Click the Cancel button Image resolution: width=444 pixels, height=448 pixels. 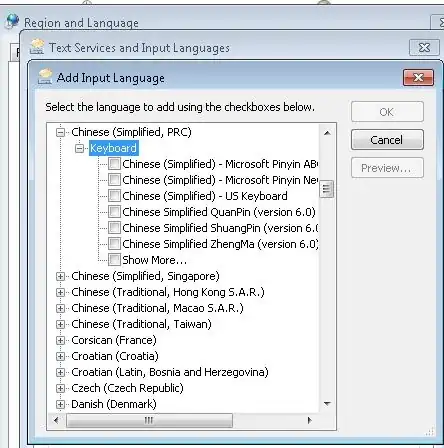387,140
